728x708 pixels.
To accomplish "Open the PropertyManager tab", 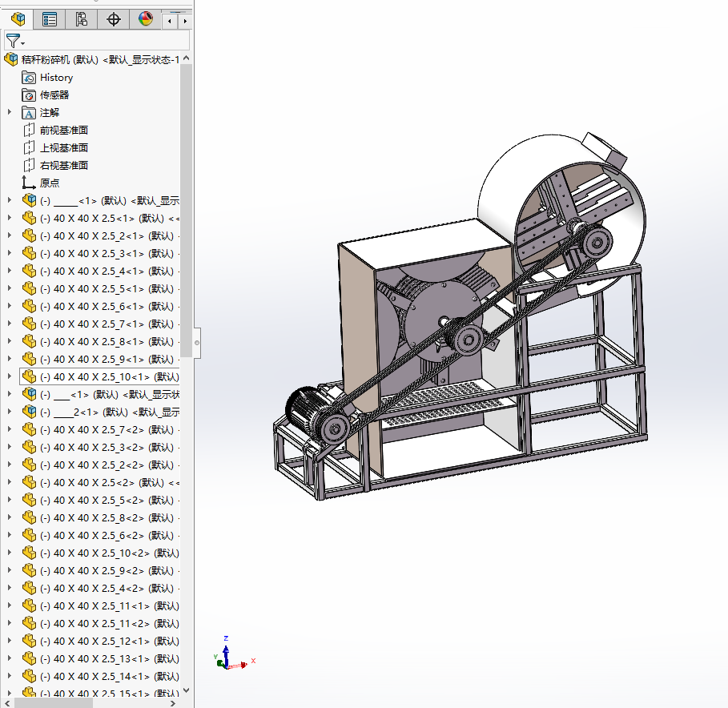I will tap(50, 19).
